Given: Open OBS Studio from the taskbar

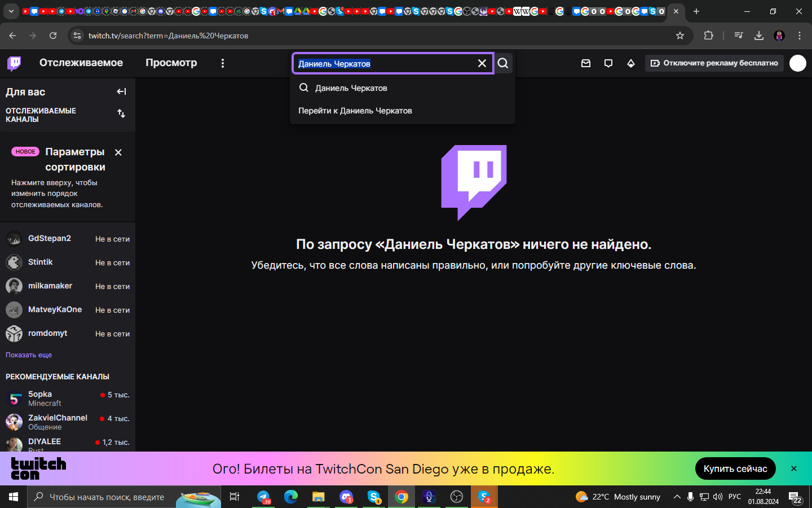Looking at the screenshot, I should click(457, 497).
